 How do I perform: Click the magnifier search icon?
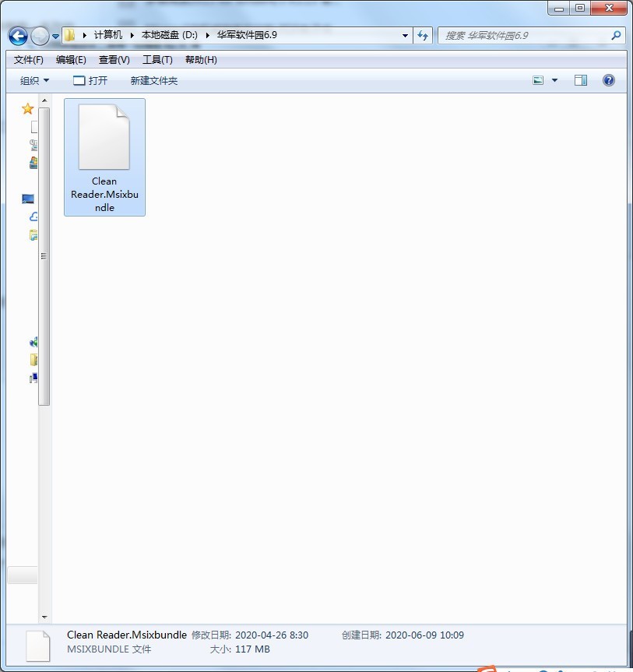616,35
